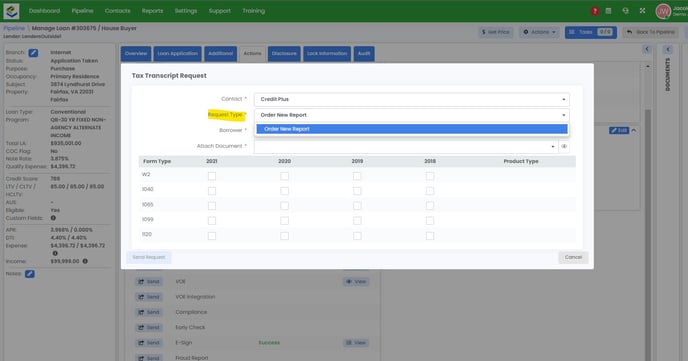Screen dimensions: 688x361
Task: Click the Form Type column header
Action: (157, 161)
